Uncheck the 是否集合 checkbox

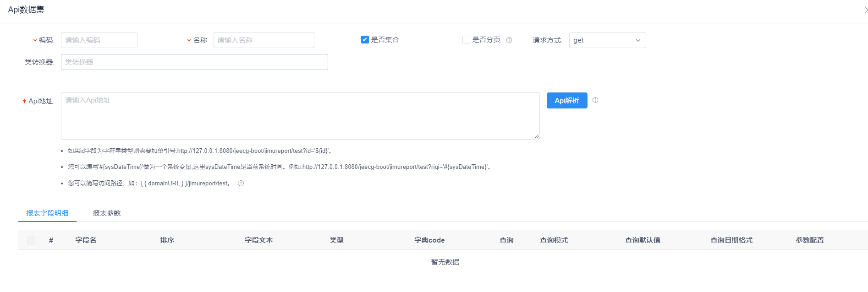pyautogui.click(x=365, y=39)
